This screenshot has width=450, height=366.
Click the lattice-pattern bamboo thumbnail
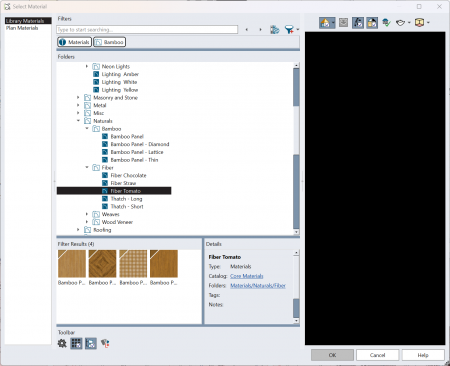click(x=133, y=264)
